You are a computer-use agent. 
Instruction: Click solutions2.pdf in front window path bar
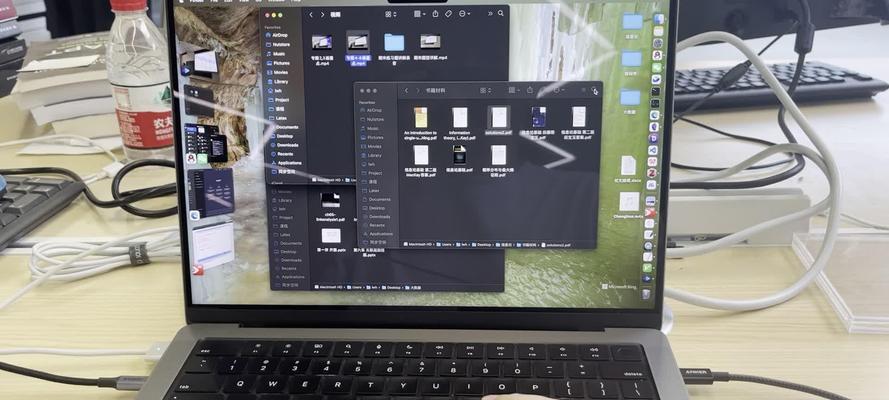(557, 244)
